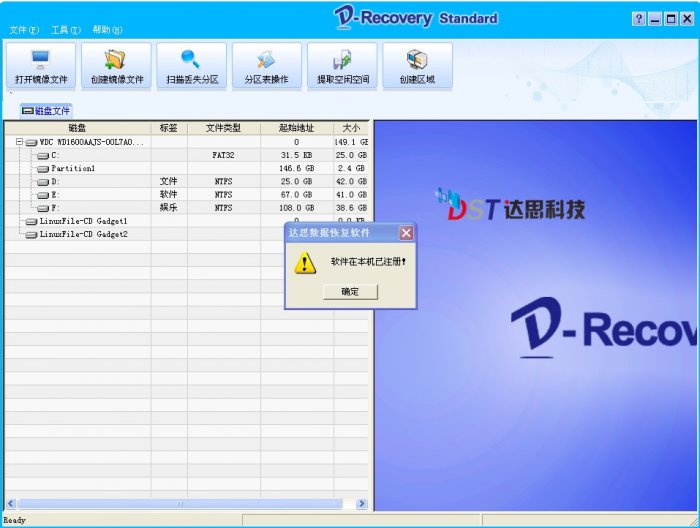Click the Partition1 drive icon
This screenshot has width=700, height=528.
click(x=43, y=169)
